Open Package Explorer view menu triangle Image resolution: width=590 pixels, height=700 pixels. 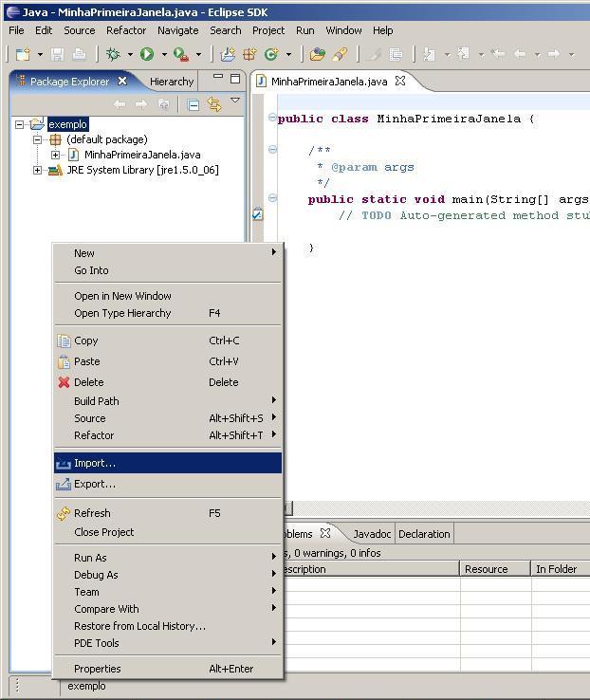[235, 101]
